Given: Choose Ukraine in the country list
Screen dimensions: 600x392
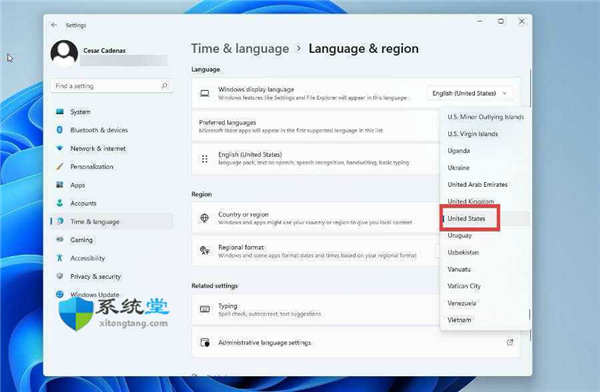Looking at the screenshot, I should (485, 168).
